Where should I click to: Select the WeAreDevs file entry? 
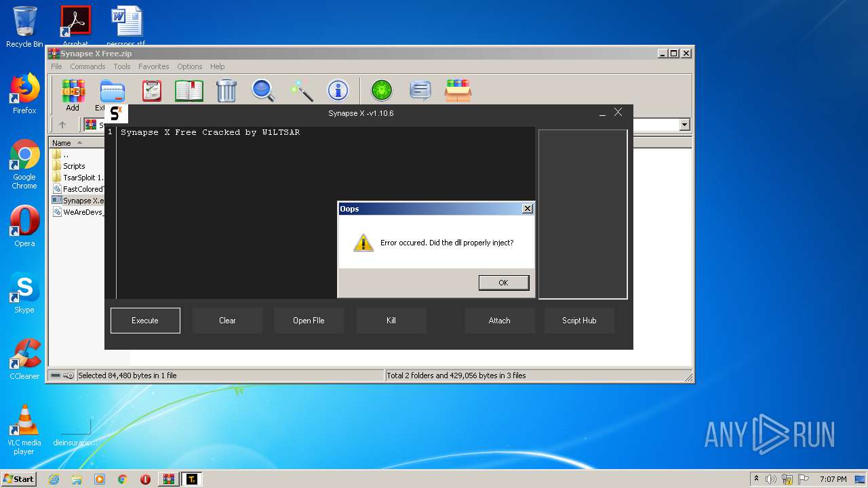pos(78,212)
